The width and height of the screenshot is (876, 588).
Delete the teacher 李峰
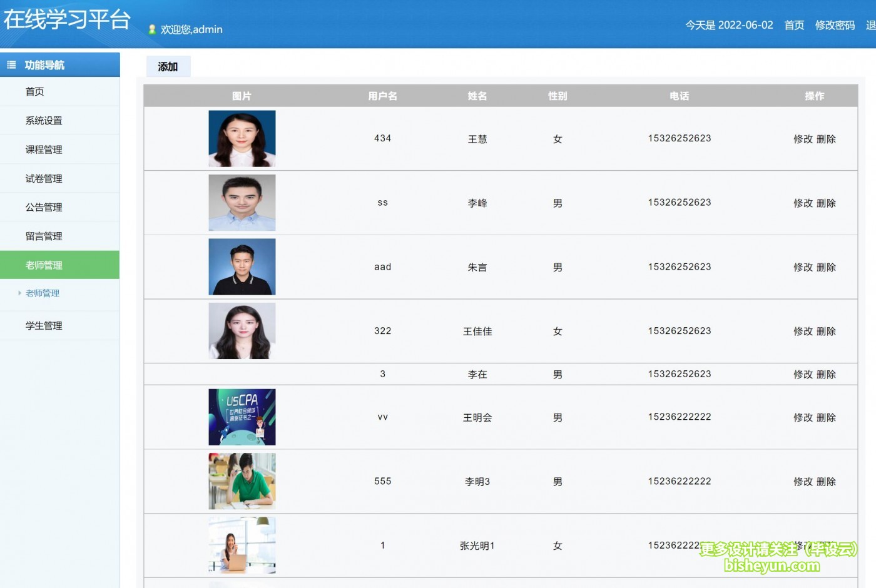point(826,203)
